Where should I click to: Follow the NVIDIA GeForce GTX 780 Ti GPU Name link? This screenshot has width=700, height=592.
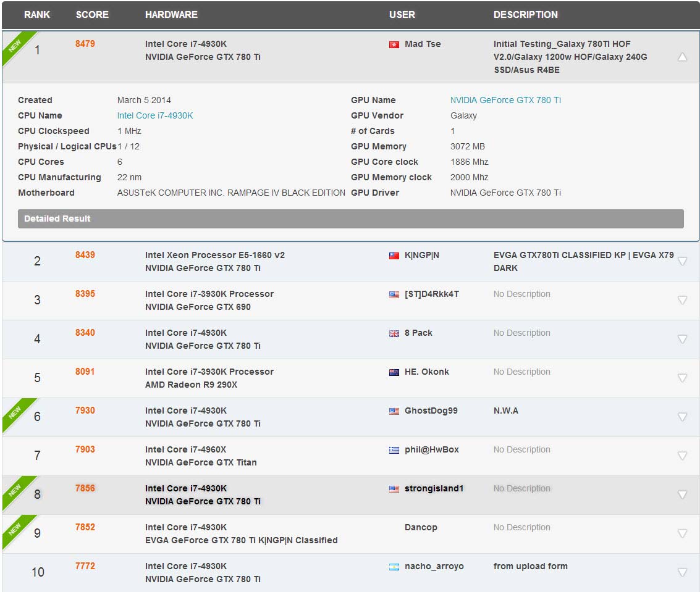pos(505,100)
